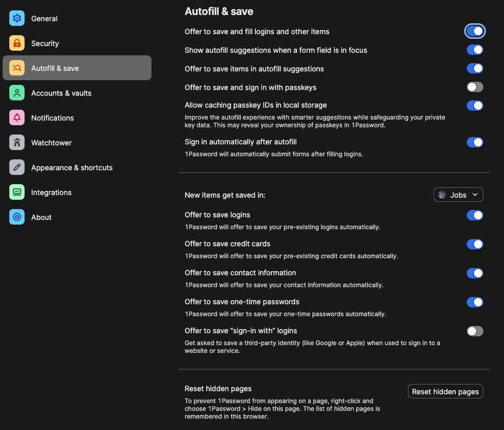
Task: Click the Security padlock icon
Action: pyautogui.click(x=17, y=43)
